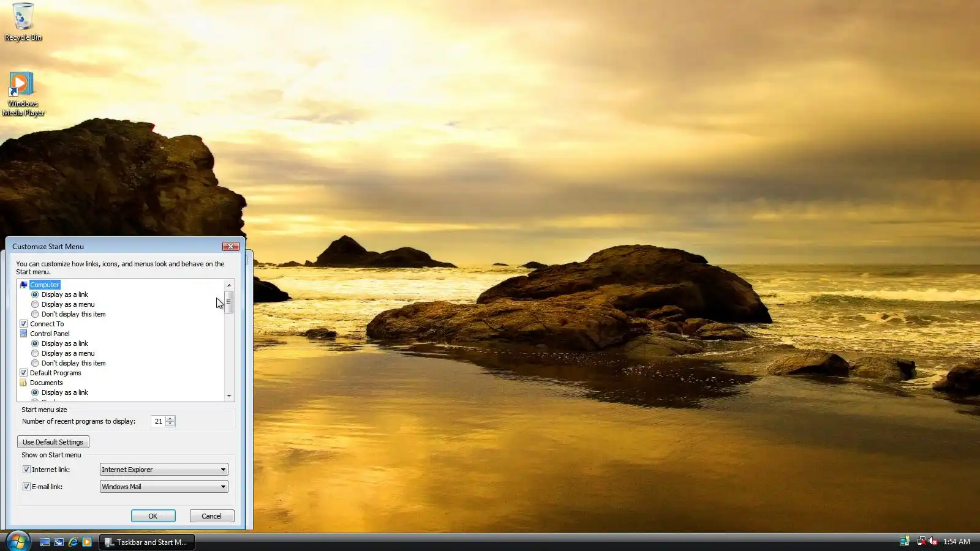Select the Control Panel label in the list
Screen dimensions: 980x551
coord(50,334)
